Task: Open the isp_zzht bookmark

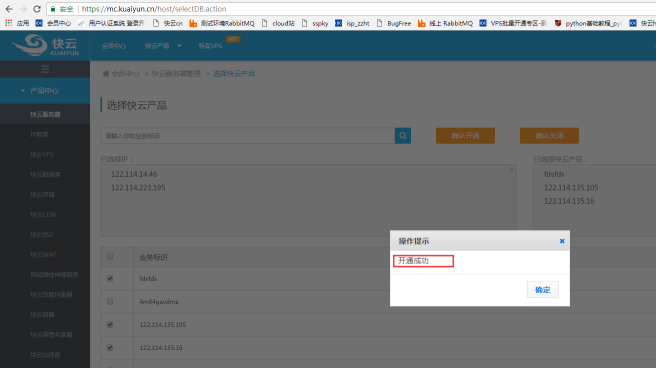Action: pos(352,23)
